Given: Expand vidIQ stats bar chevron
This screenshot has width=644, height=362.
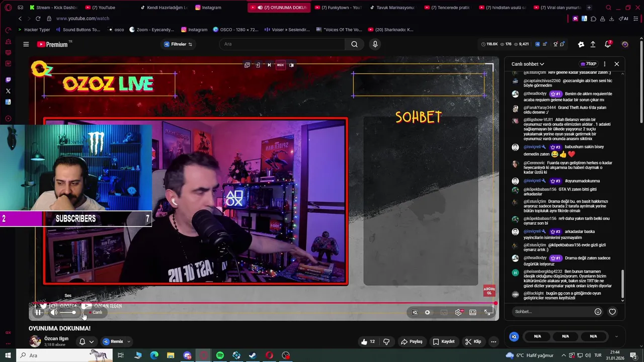Looking at the screenshot, I should 616,336.
